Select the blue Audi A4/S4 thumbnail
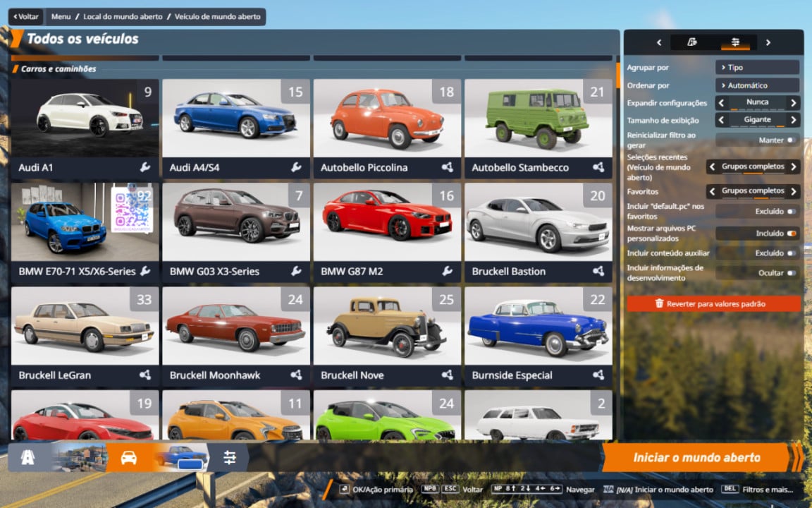The height and width of the screenshot is (508, 812). (x=236, y=119)
